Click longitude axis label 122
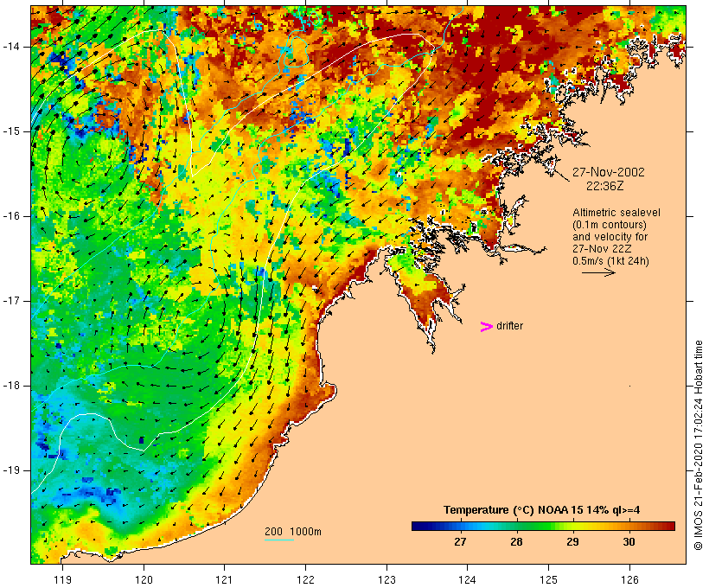709x588 pixels. 306,579
